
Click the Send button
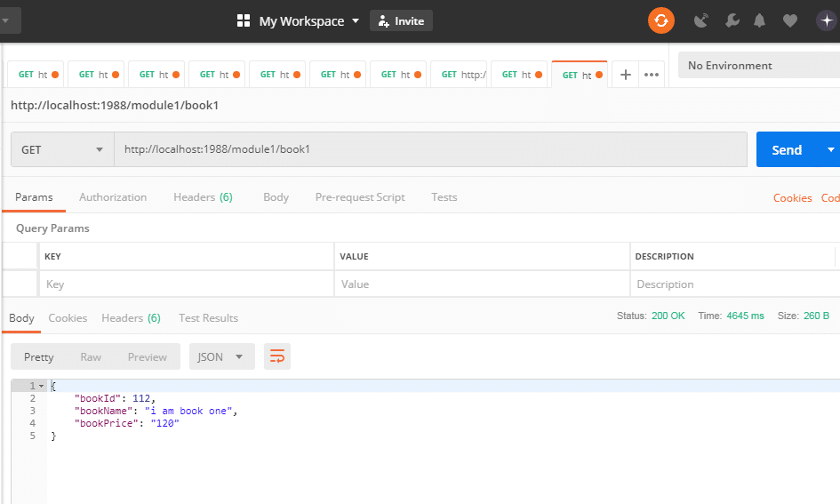[x=787, y=149]
